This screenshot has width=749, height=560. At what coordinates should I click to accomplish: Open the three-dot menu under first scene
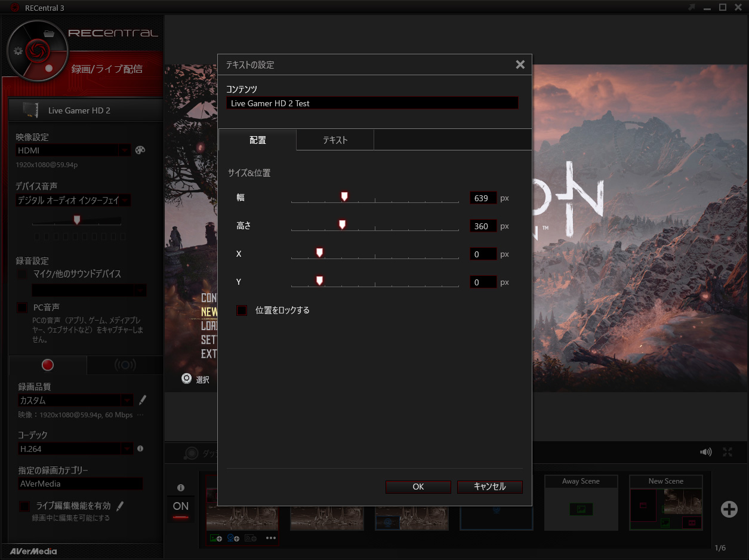coord(271,538)
